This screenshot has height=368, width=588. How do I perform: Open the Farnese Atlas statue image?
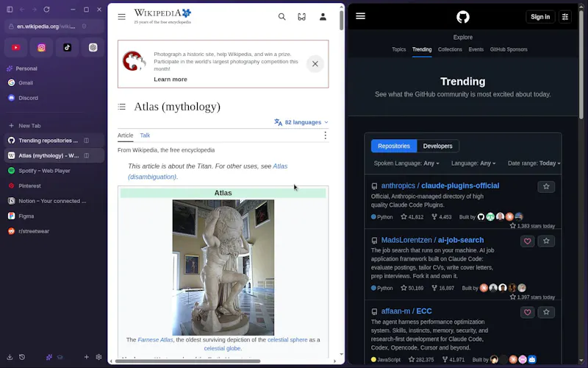pos(223,267)
